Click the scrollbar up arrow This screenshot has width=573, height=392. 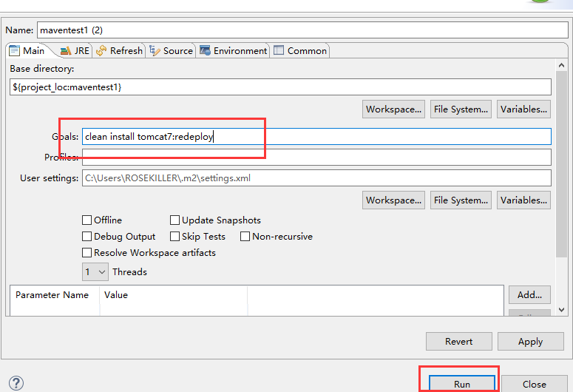[562, 65]
